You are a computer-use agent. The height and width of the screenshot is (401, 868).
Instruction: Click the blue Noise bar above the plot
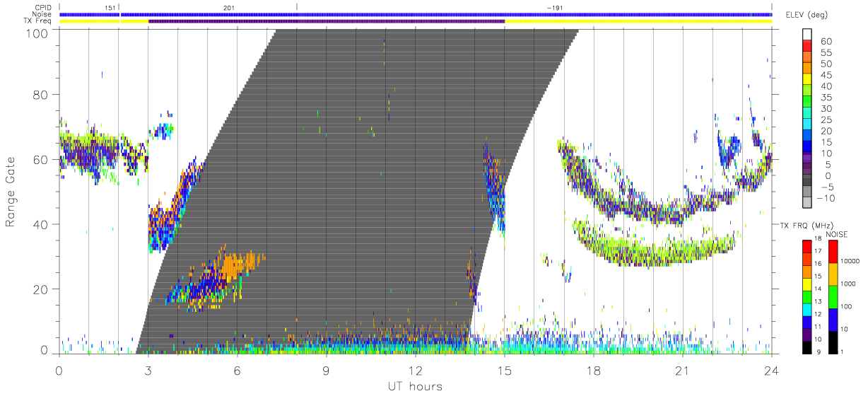tap(416, 14)
